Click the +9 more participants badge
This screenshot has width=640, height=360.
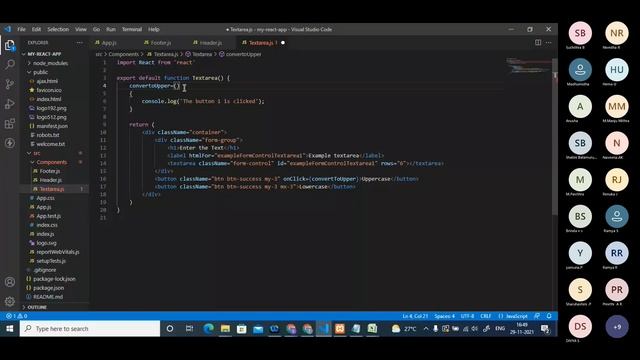point(617,327)
